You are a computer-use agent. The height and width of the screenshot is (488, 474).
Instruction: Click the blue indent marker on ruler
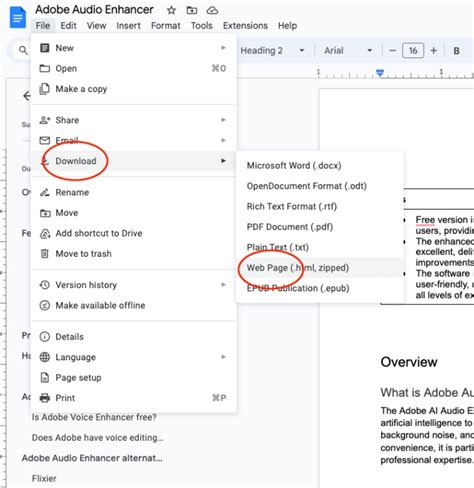pyautogui.click(x=380, y=73)
